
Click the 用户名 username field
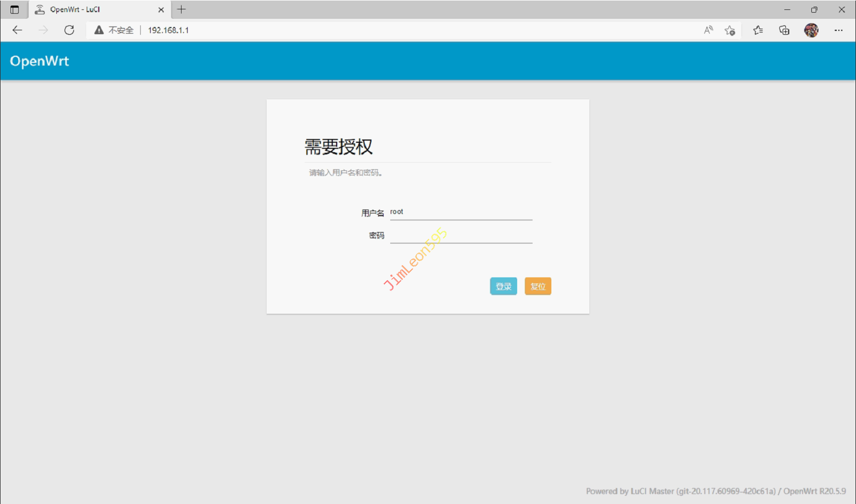(461, 212)
